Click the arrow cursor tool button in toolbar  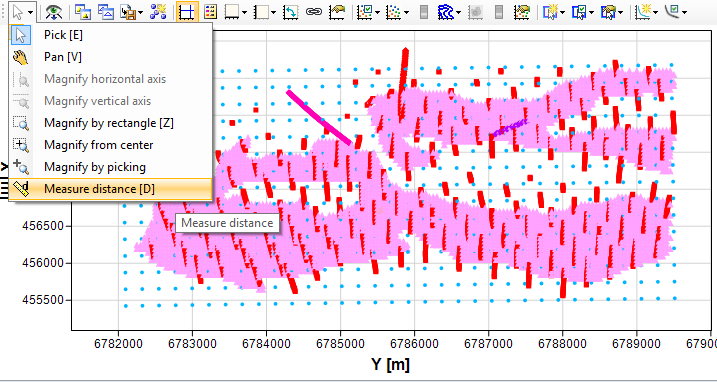click(17, 11)
